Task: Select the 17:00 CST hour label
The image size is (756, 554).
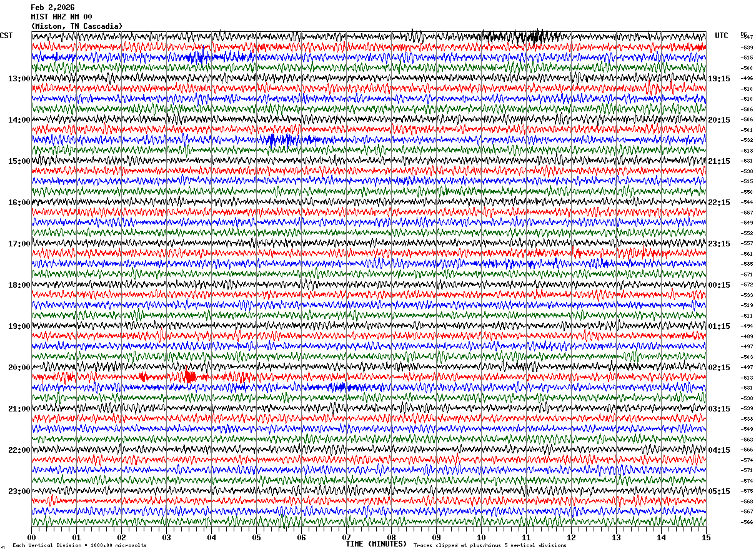Action: 19,244
